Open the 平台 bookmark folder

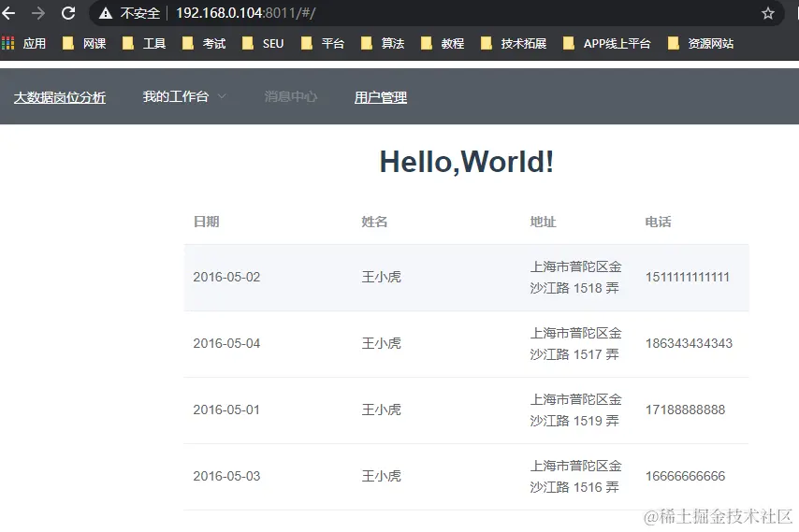coord(323,44)
